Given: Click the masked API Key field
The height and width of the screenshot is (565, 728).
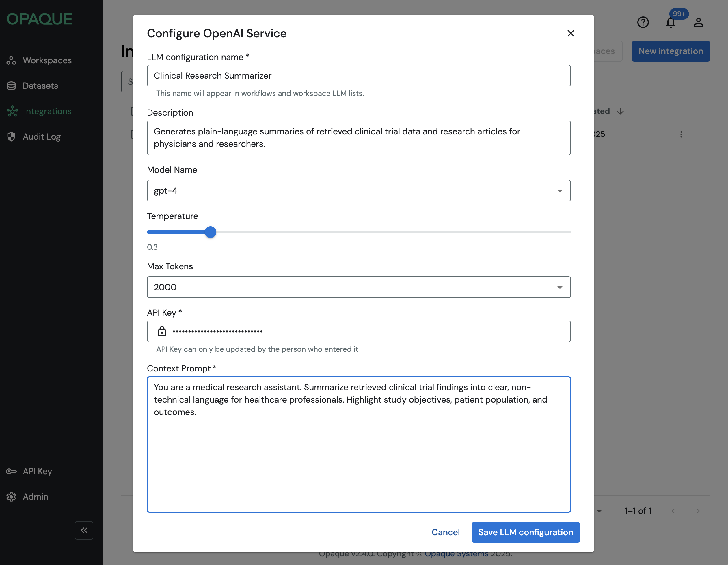Looking at the screenshot, I should pyautogui.click(x=359, y=331).
